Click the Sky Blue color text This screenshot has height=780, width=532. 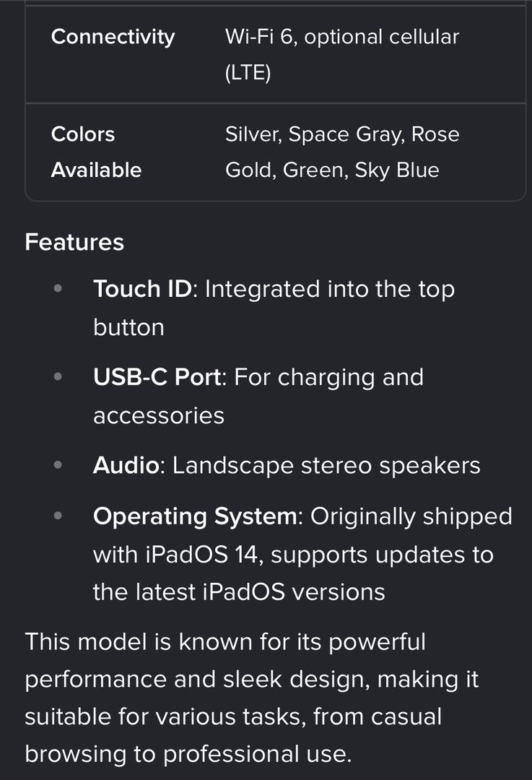point(396,170)
